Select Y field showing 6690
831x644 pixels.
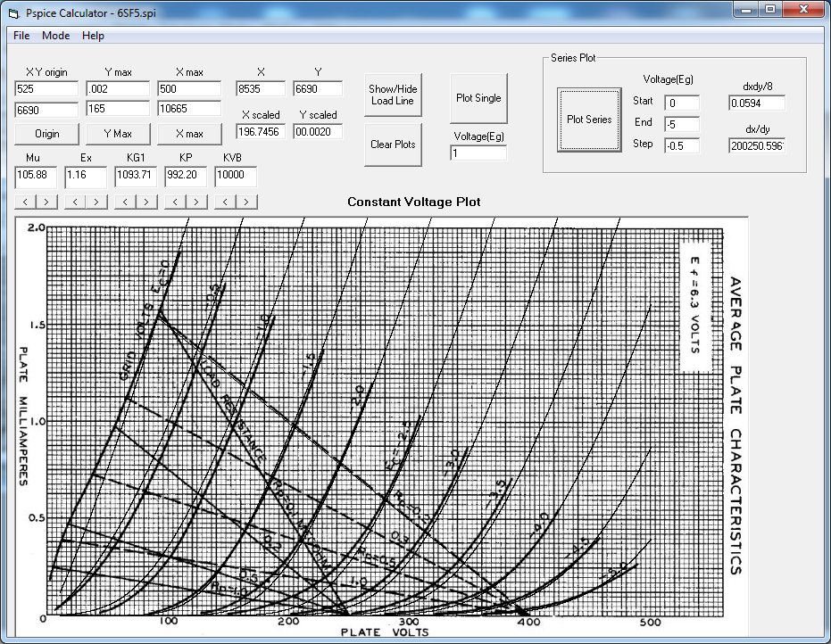pos(318,88)
